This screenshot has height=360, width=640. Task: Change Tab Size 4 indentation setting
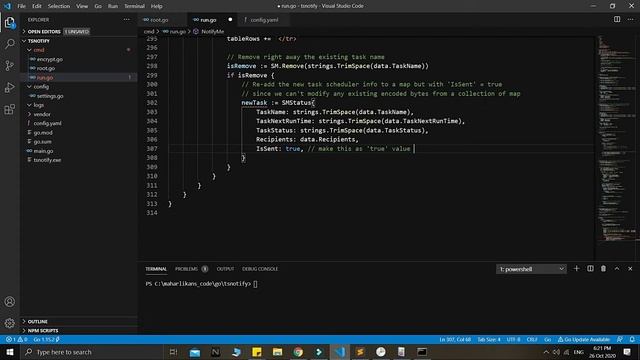click(489, 339)
